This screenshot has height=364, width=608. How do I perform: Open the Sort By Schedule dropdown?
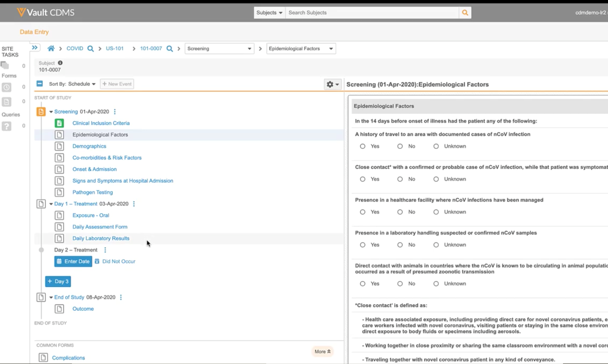click(x=82, y=84)
